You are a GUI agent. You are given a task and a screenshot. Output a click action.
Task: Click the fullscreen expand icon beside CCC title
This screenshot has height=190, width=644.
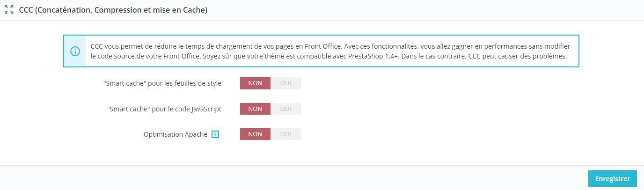coord(9,10)
